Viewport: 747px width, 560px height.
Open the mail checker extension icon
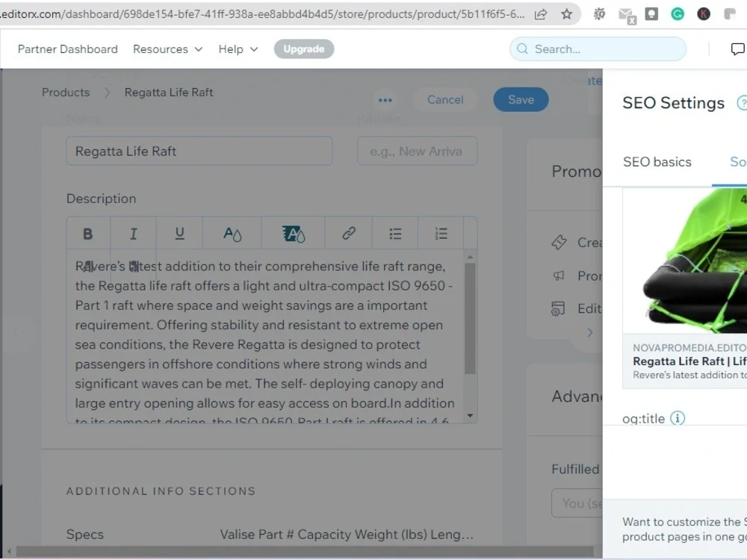coord(627,15)
